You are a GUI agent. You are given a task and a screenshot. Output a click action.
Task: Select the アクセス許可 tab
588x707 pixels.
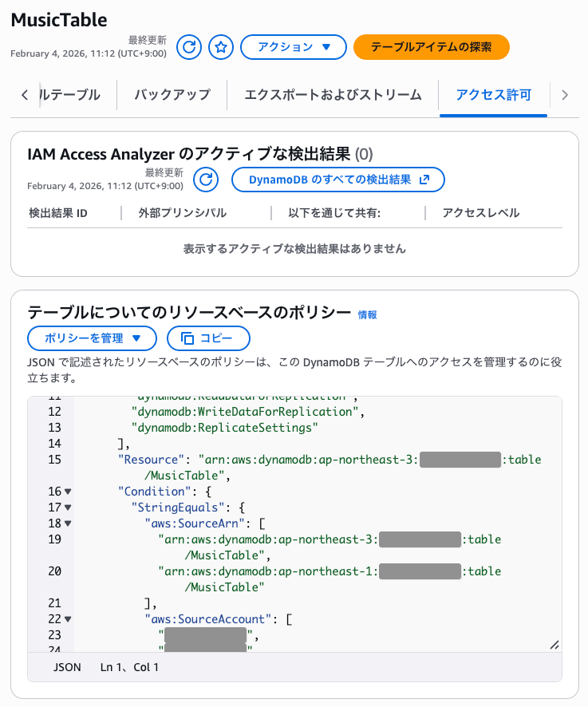click(493, 94)
